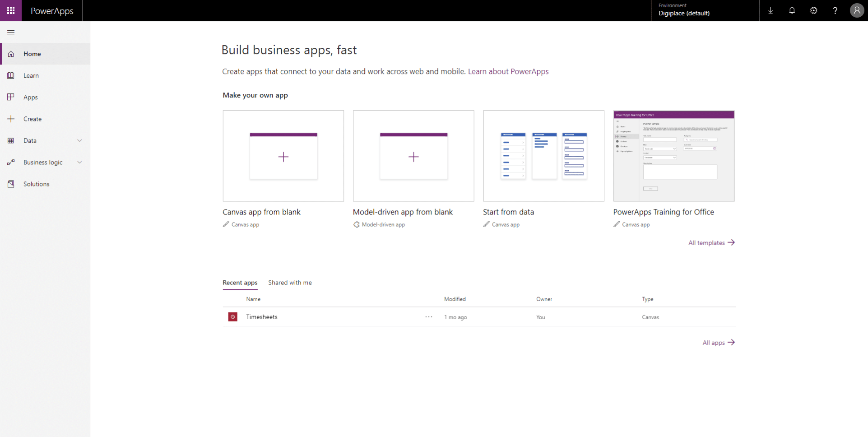Open the Timesheets app name
The image size is (868, 437).
(x=262, y=317)
